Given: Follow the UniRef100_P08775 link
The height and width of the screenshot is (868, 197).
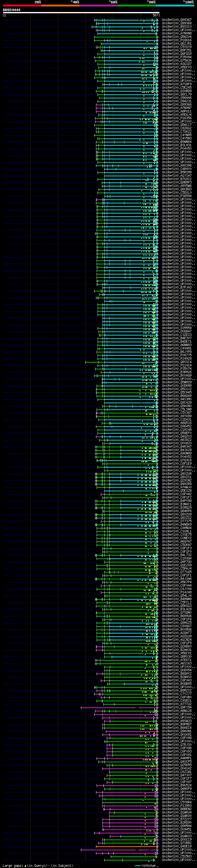Looking at the screenshot, I should pos(177,355).
